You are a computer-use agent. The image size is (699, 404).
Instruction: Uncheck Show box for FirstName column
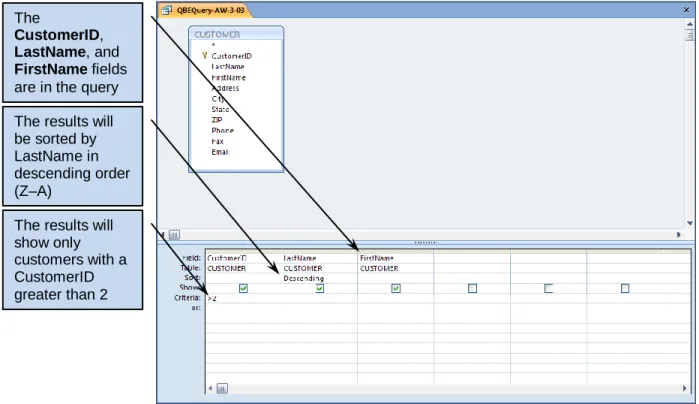[396, 289]
